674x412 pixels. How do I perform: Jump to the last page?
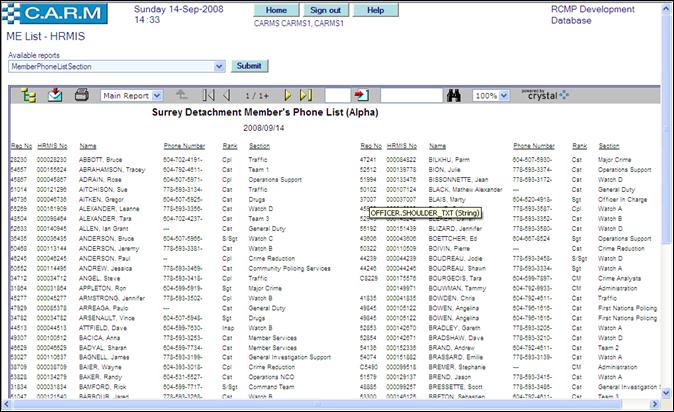(x=307, y=95)
